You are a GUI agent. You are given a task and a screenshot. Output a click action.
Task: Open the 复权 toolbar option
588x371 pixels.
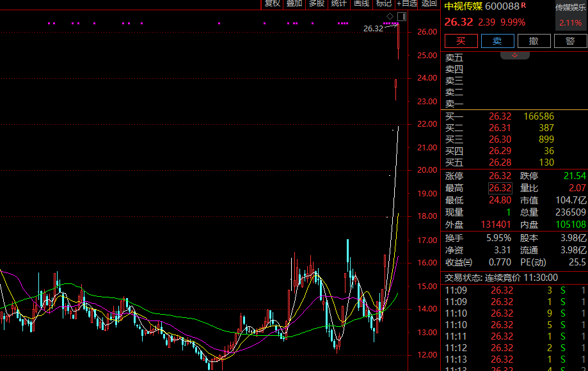point(273,3)
